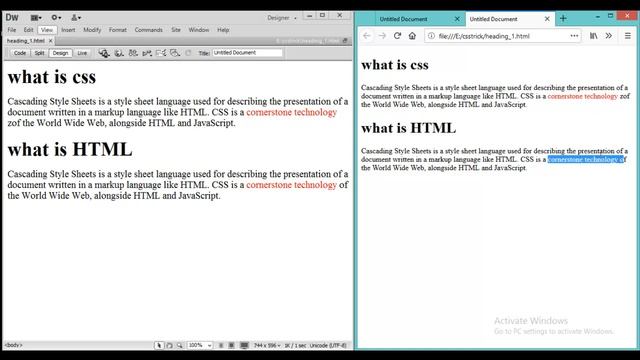Image resolution: width=640 pixels, height=360 pixels.
Task: Toggle Live view
Action: [x=82, y=53]
